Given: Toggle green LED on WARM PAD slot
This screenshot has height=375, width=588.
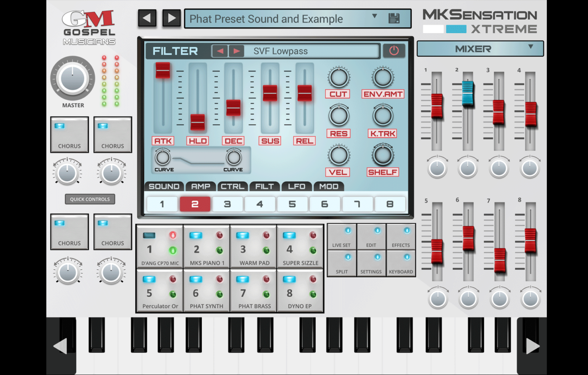Looking at the screenshot, I should 266,250.
